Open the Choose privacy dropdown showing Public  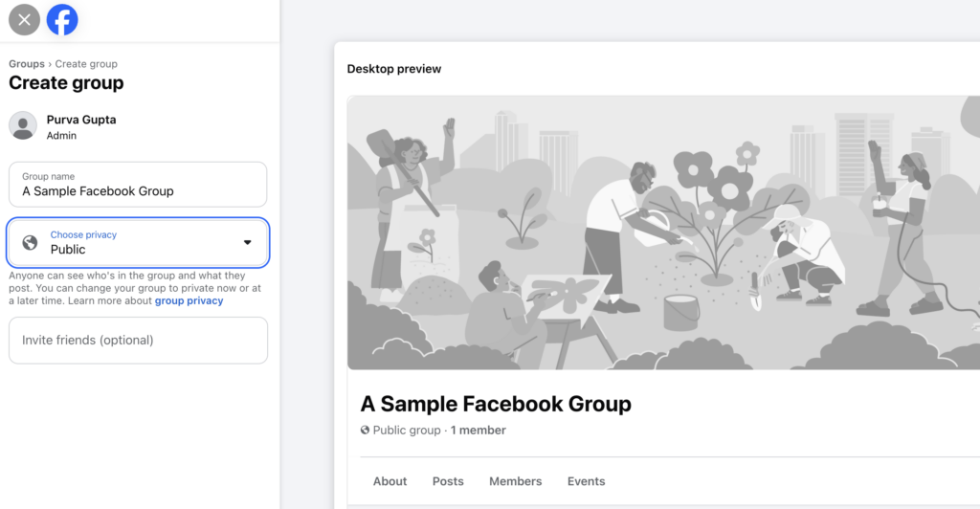tap(138, 243)
